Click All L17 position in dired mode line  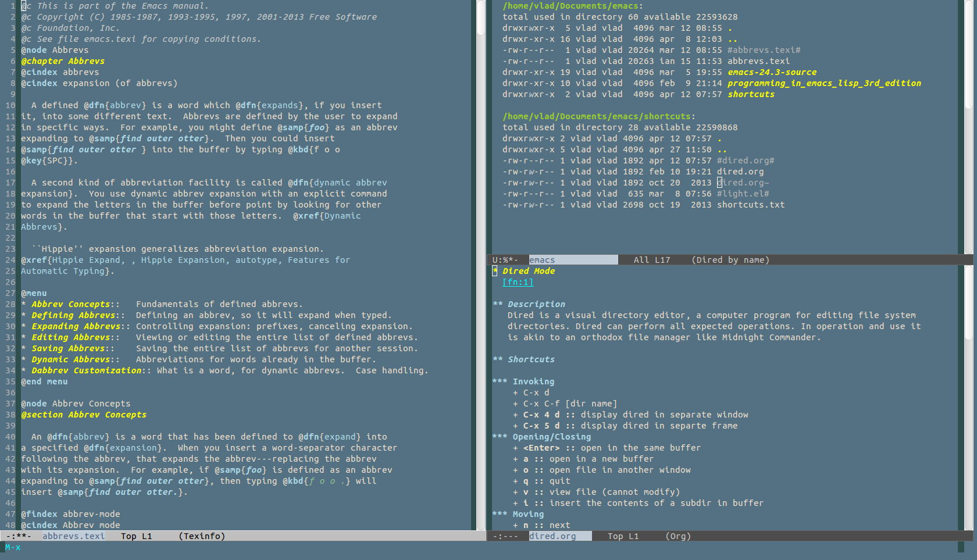652,260
